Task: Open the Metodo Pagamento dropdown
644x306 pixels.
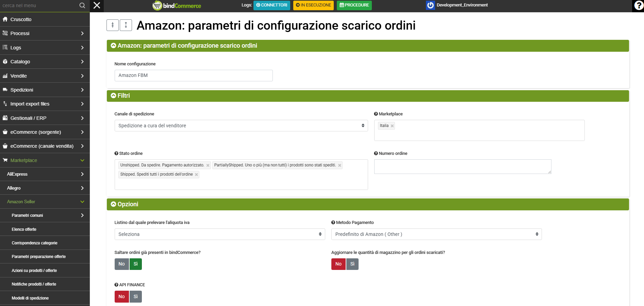Action: [436, 234]
